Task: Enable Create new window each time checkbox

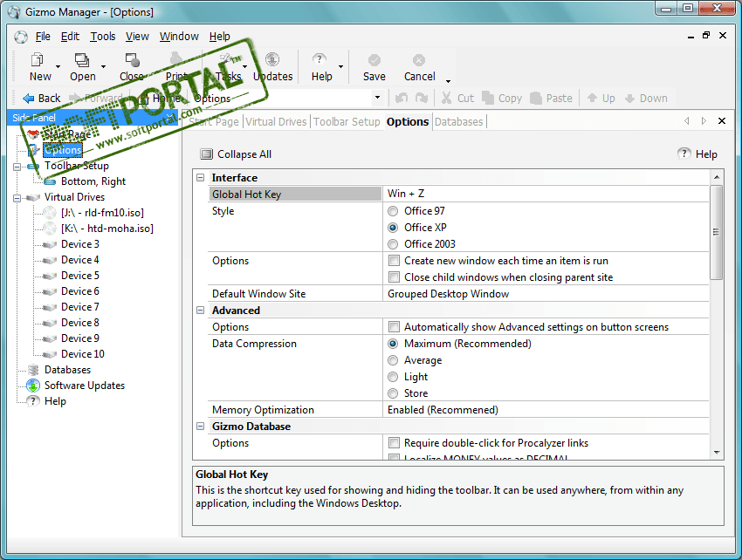Action: tap(393, 260)
